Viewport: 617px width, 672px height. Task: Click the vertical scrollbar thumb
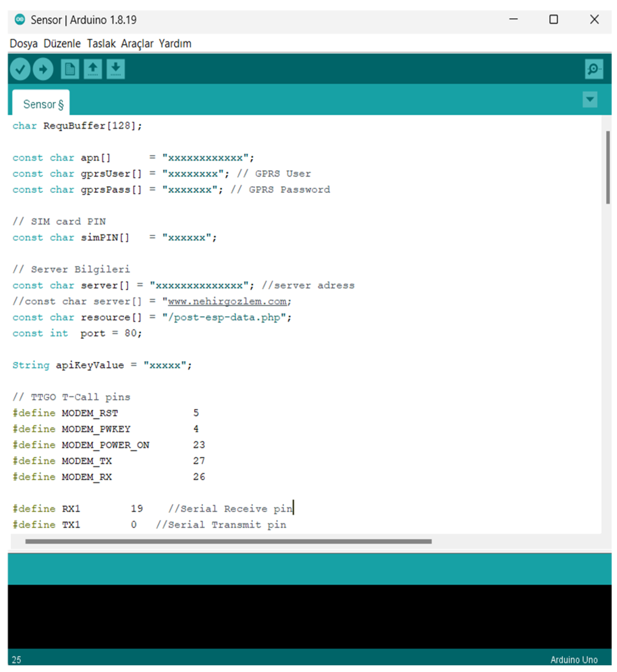607,167
